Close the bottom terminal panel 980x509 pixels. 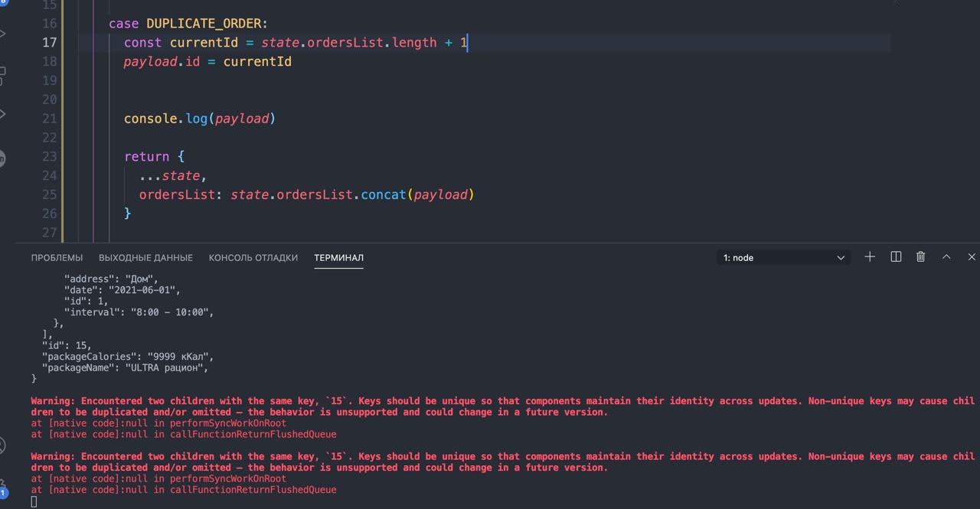972,257
